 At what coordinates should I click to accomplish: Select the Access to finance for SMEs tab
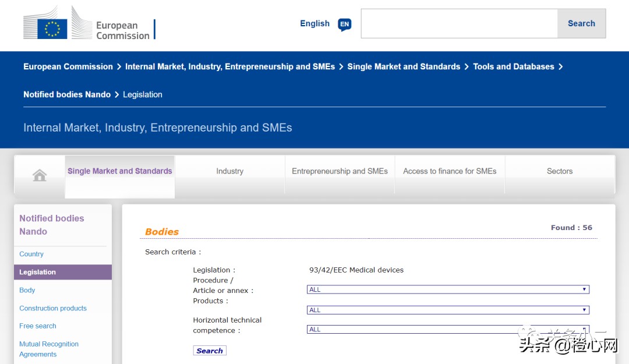coord(450,171)
